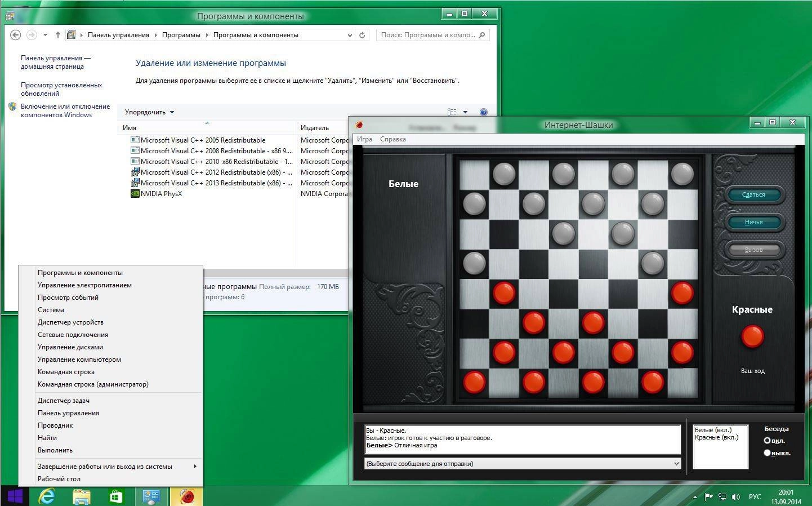Click the РУС language indicator
Image resolution: width=812 pixels, height=506 pixels.
(755, 497)
